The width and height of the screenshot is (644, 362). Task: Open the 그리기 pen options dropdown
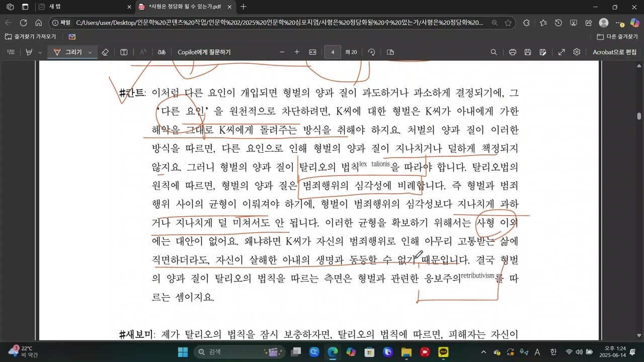click(90, 52)
